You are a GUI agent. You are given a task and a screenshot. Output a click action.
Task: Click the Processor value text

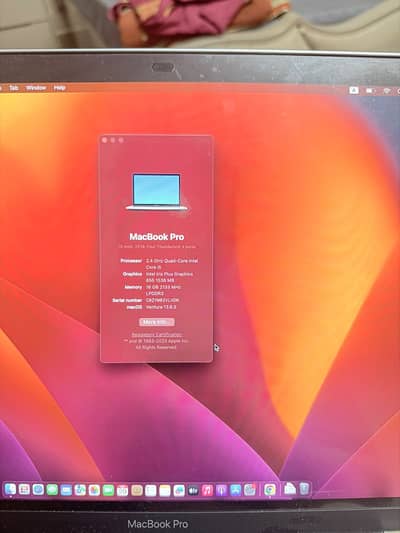[x=172, y=264]
